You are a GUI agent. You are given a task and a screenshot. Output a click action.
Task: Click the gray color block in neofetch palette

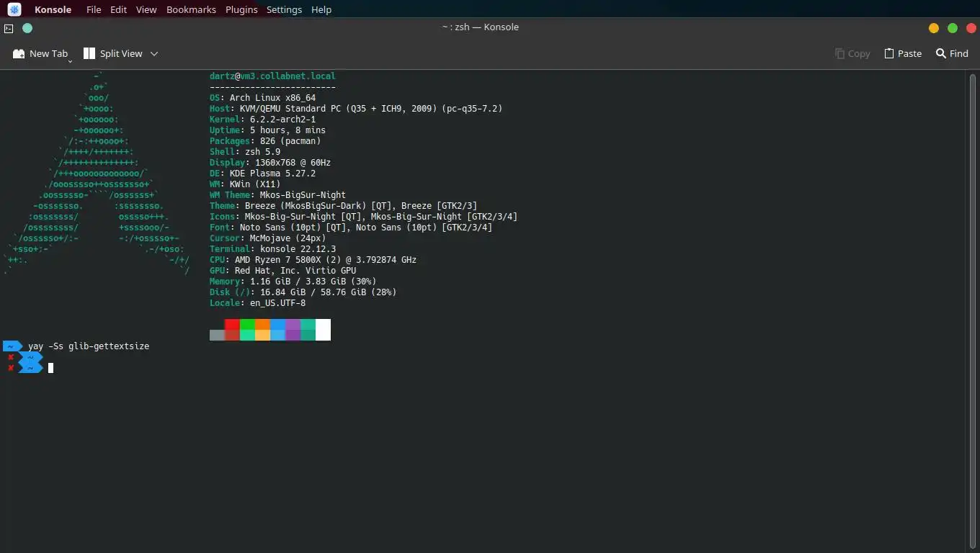(217, 335)
